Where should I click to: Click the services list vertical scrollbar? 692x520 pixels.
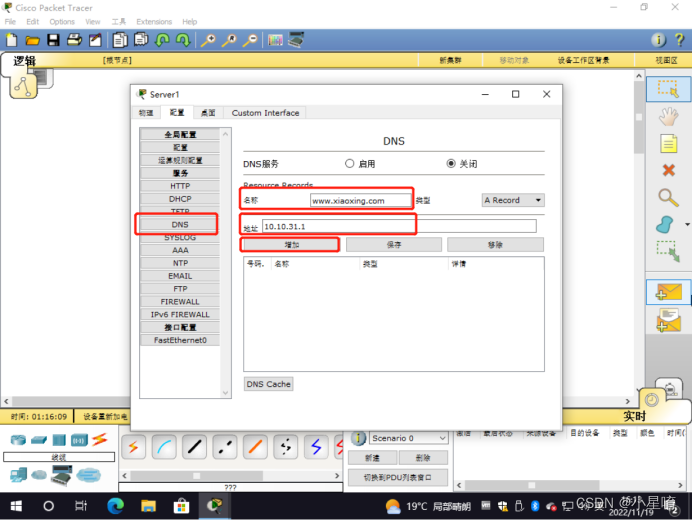(226, 263)
